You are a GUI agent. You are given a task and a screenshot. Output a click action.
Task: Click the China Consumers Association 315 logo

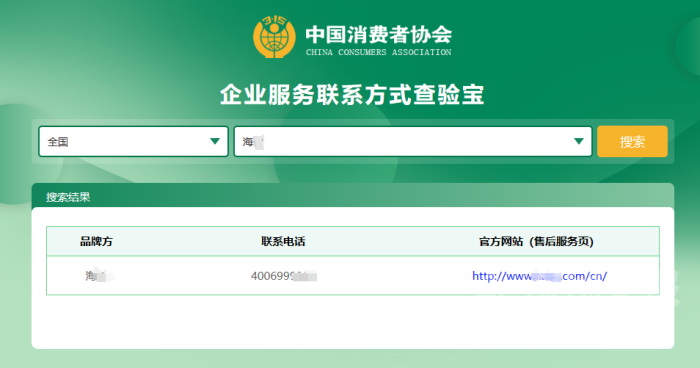coord(274,37)
